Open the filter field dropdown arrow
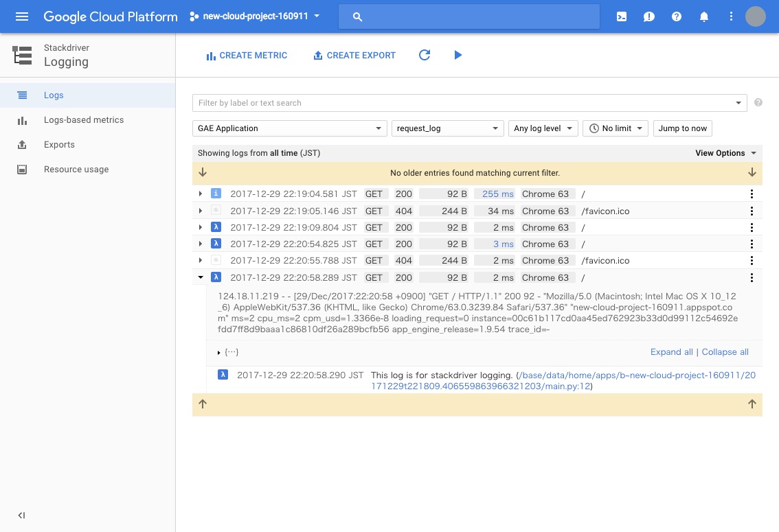 tap(738, 103)
